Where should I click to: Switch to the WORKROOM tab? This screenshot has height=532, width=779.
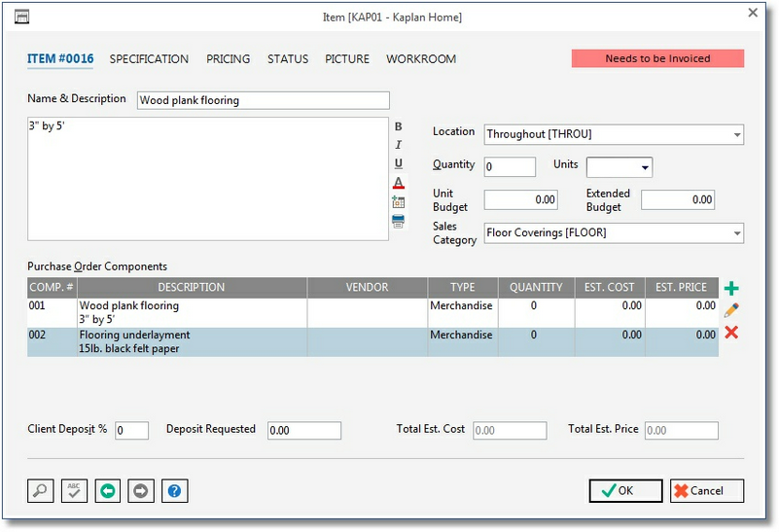tap(421, 58)
